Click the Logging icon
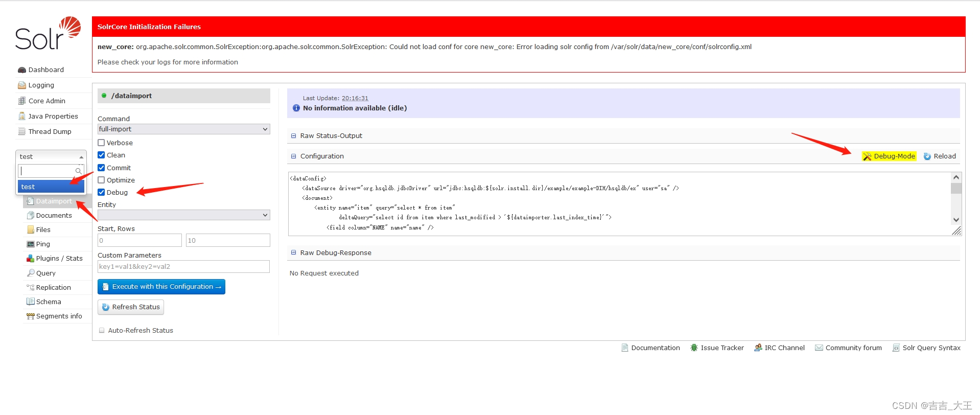This screenshot has width=980, height=415. tap(21, 85)
